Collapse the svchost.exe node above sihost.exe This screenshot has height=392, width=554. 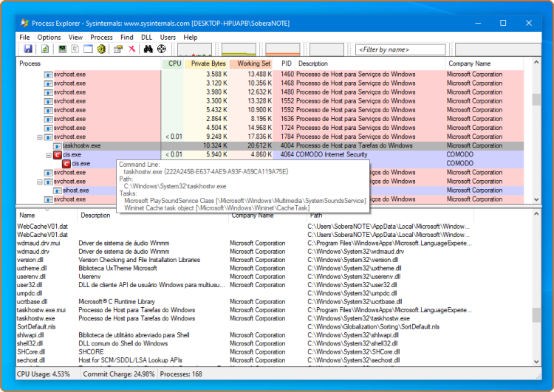pos(40,182)
